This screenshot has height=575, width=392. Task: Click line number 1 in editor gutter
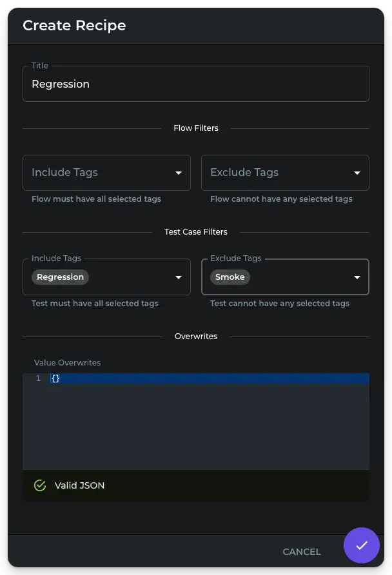click(38, 378)
